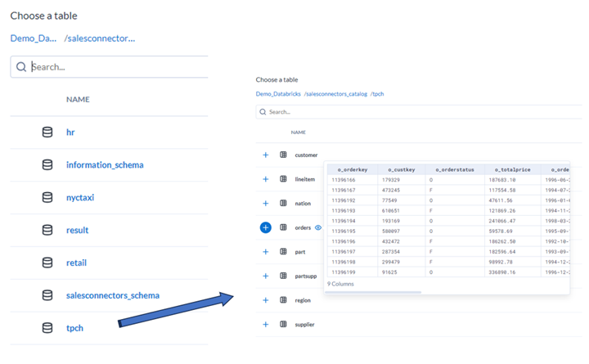Click the table grid icon next to customer
This screenshot has width=589, height=364.
point(283,155)
